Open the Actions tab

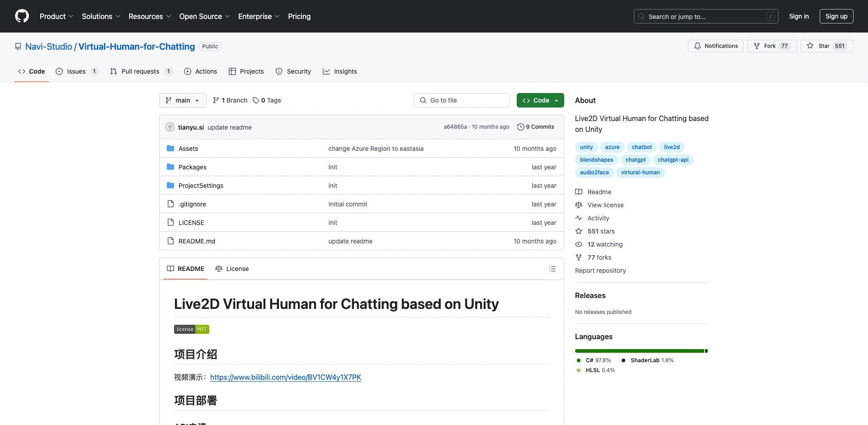coord(201,71)
